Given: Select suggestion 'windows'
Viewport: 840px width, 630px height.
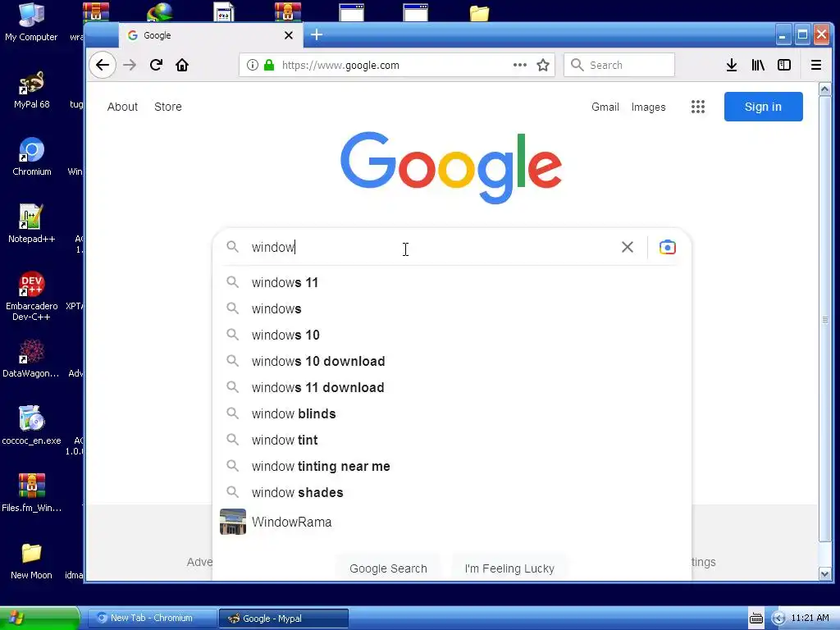Looking at the screenshot, I should point(452,308).
